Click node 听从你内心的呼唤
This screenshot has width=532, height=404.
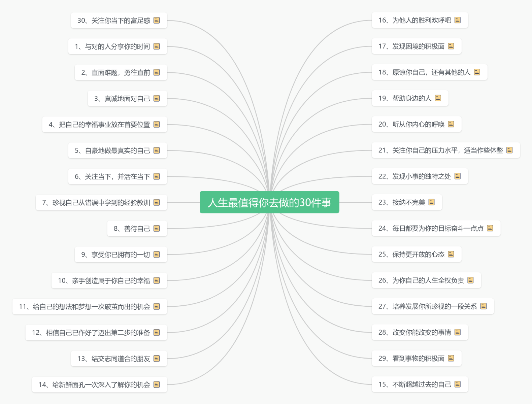[411, 124]
